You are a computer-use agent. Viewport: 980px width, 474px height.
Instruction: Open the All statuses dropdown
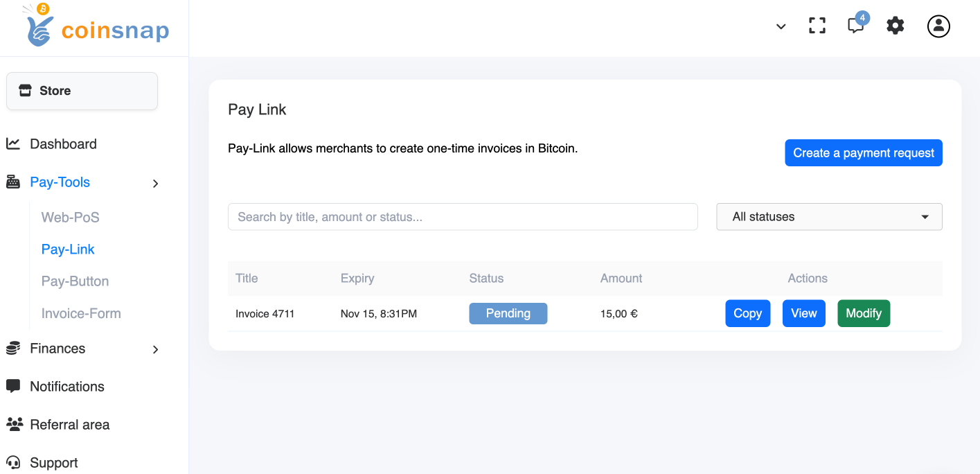coord(829,216)
